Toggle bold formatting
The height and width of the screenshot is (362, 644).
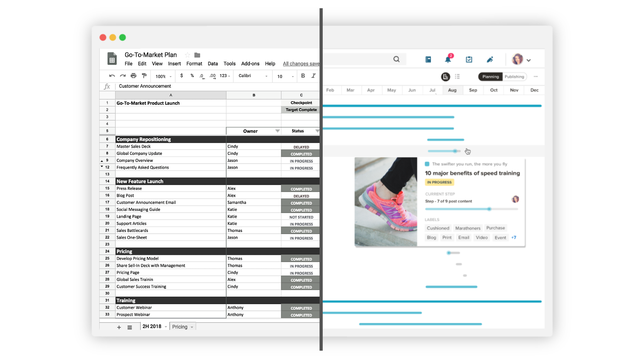(303, 76)
